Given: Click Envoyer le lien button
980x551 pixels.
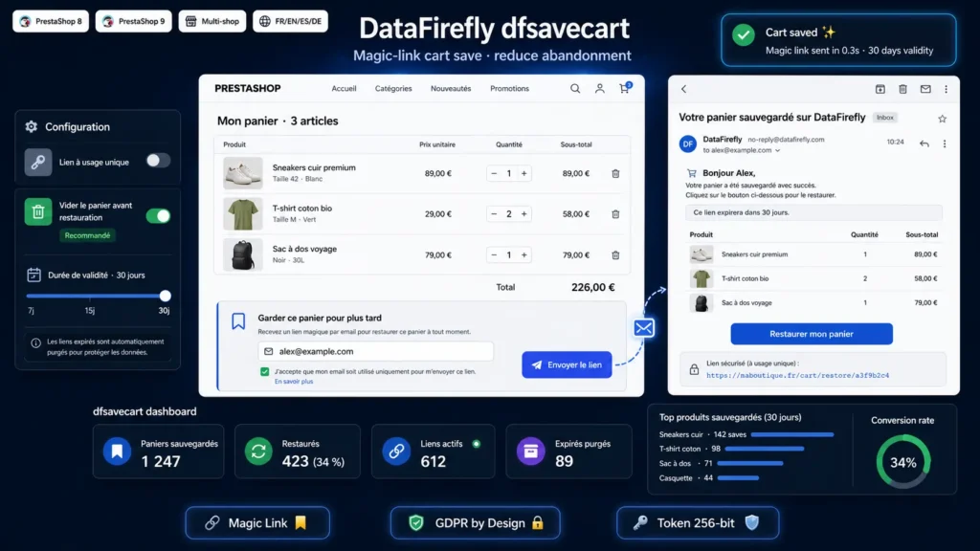Looking at the screenshot, I should pos(567,364).
